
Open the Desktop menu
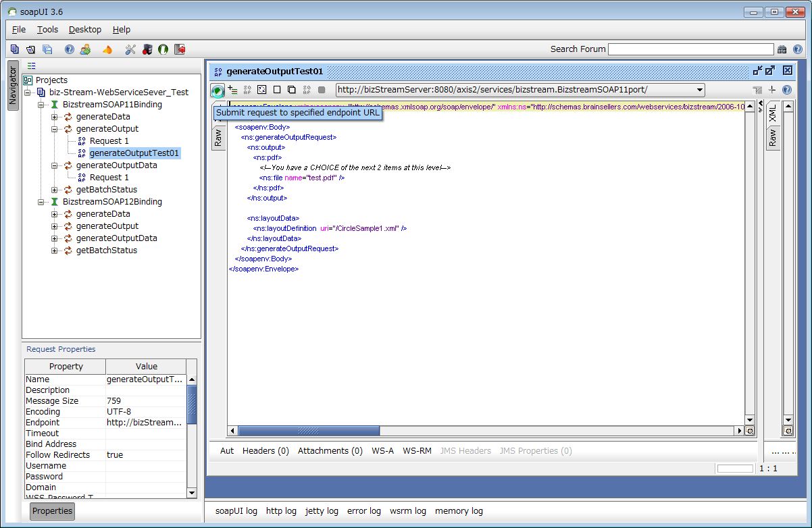85,30
